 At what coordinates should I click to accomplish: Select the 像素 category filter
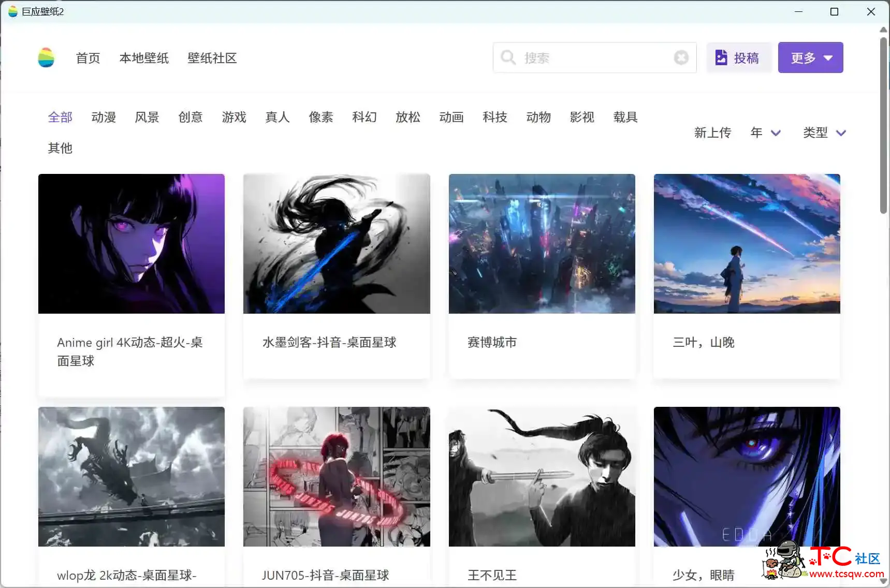(320, 117)
